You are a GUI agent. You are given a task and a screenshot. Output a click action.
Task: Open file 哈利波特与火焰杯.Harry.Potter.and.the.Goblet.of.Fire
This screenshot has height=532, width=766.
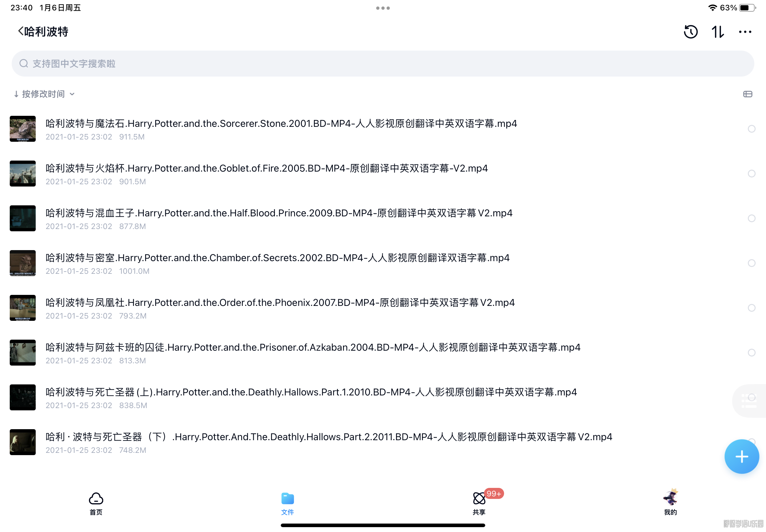pyautogui.click(x=266, y=168)
